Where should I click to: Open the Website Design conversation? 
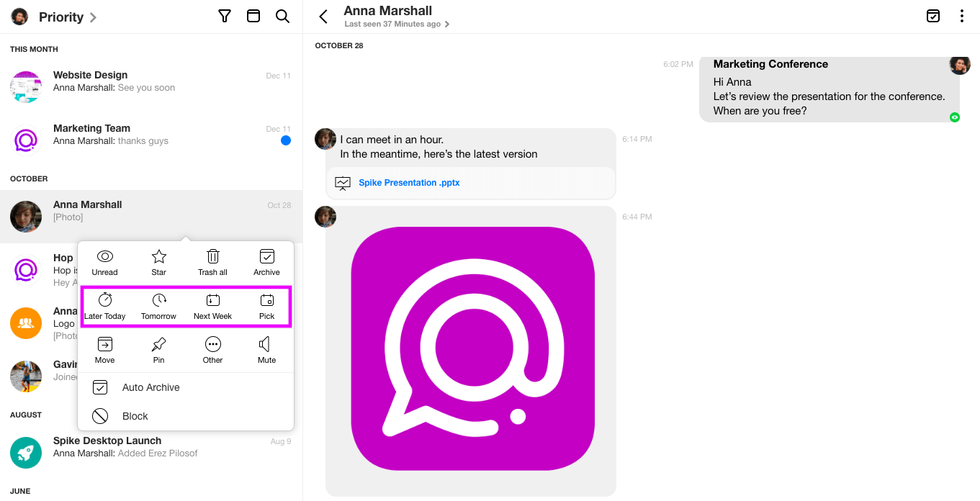151,87
